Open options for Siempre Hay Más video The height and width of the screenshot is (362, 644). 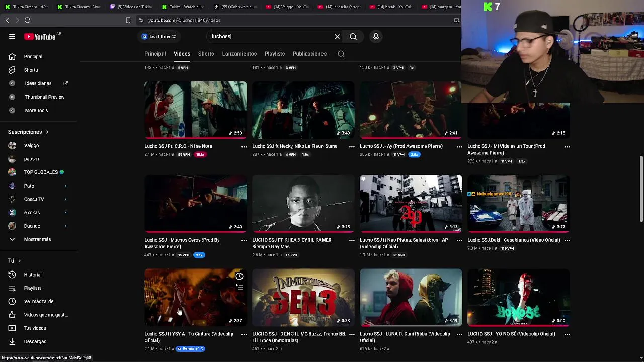352,240
